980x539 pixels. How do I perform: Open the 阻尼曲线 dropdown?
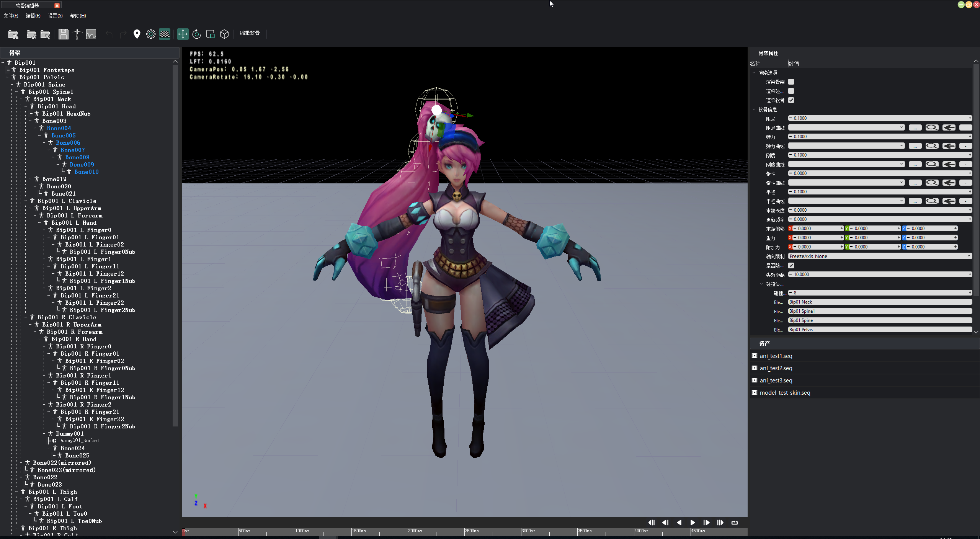[x=846, y=127]
